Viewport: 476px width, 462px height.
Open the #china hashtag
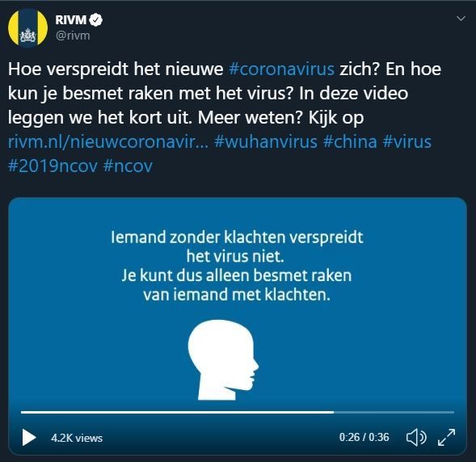(x=350, y=141)
